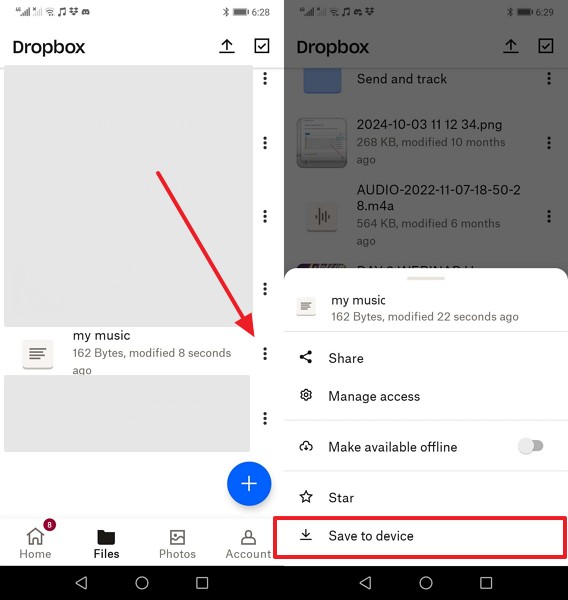Tap the gear icon beside Manage access
This screenshot has height=600, width=568.
coord(306,395)
